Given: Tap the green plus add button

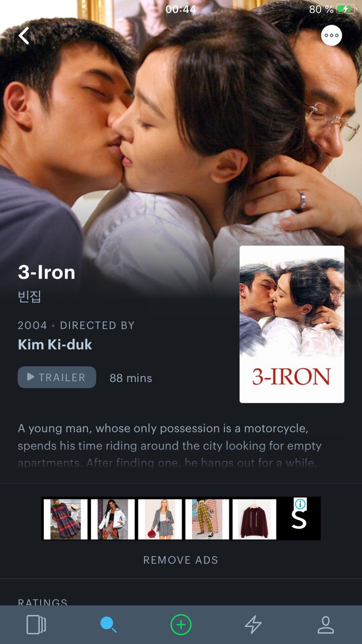Looking at the screenshot, I should pos(181,625).
